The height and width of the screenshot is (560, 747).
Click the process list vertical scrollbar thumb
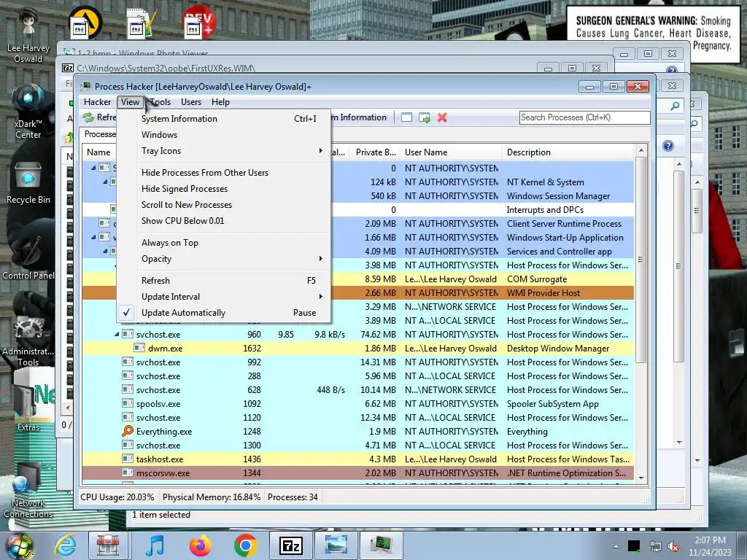(640, 260)
